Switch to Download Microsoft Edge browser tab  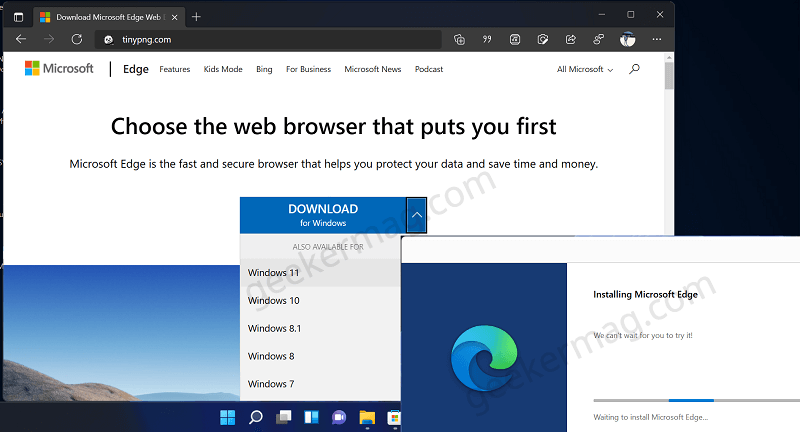[x=108, y=17]
